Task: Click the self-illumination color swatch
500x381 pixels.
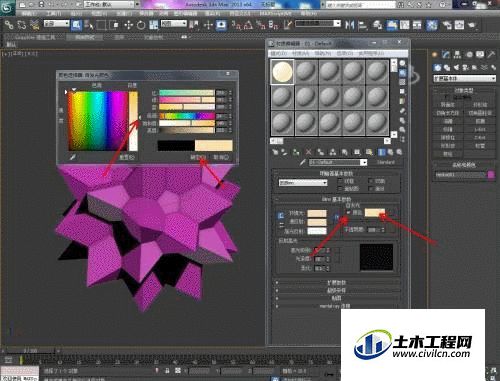Action: pyautogui.click(x=375, y=212)
